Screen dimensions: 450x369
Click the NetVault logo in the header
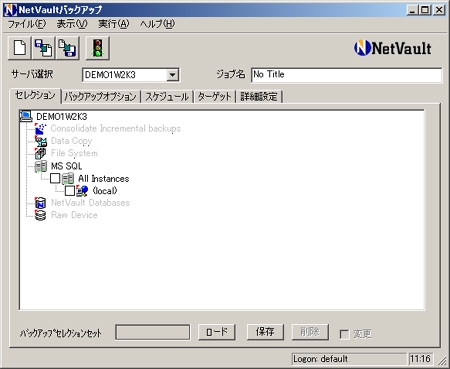[x=392, y=48]
